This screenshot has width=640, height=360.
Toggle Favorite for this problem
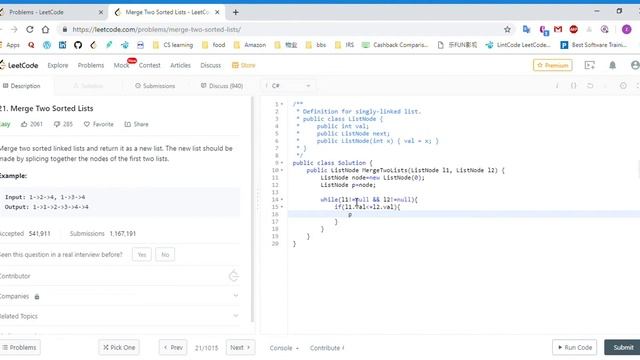[99, 124]
